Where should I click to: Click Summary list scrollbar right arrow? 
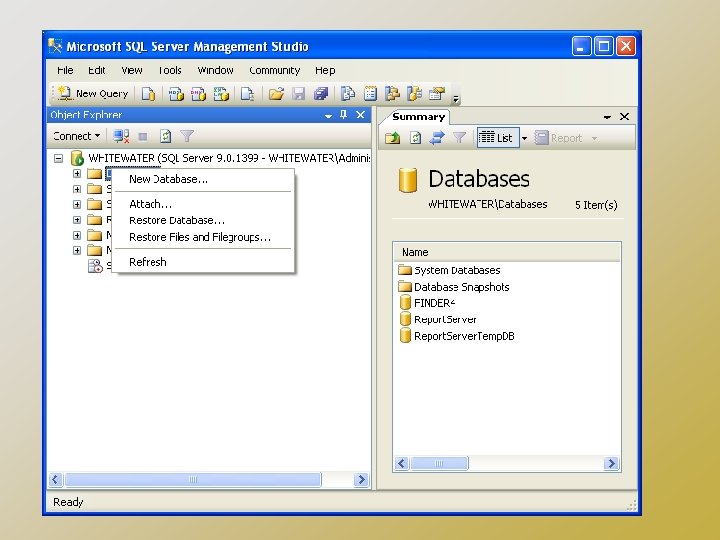611,463
